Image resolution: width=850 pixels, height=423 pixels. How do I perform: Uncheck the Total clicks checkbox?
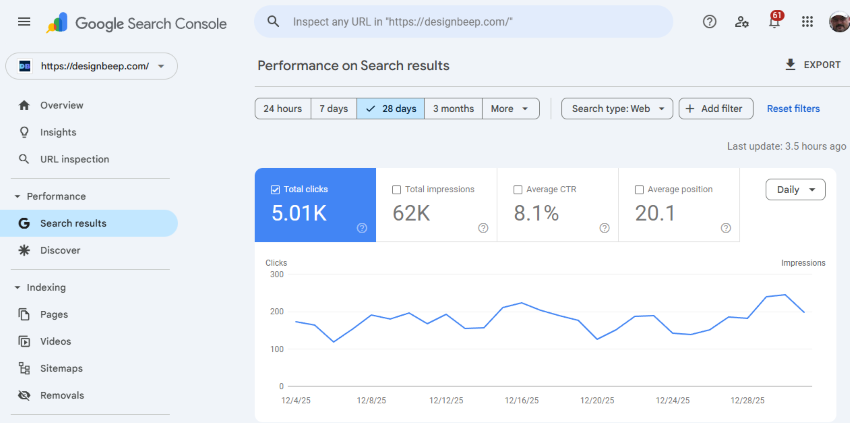coord(276,189)
